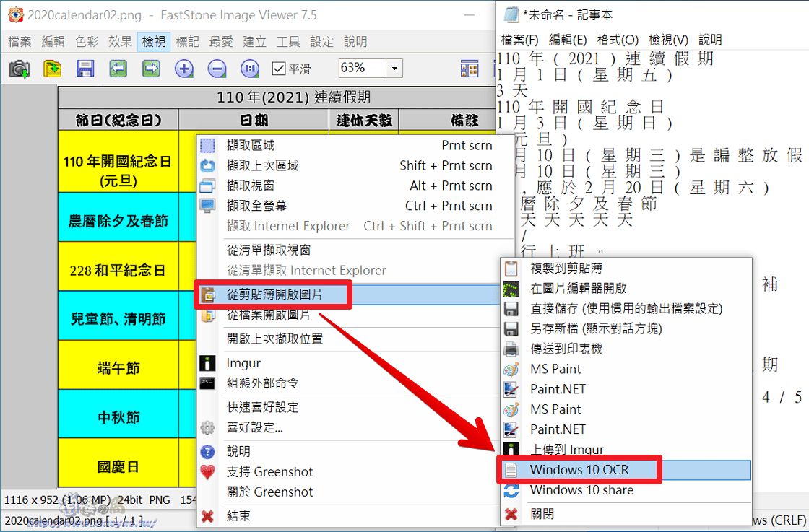
Task: Open the 最愛 menu in FastStone
Action: pyautogui.click(x=221, y=41)
